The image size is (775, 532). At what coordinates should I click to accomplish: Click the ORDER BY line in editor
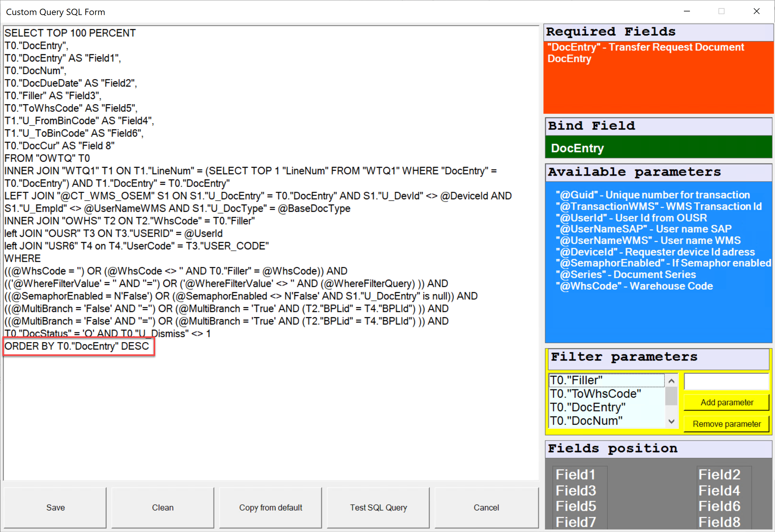[x=77, y=346]
